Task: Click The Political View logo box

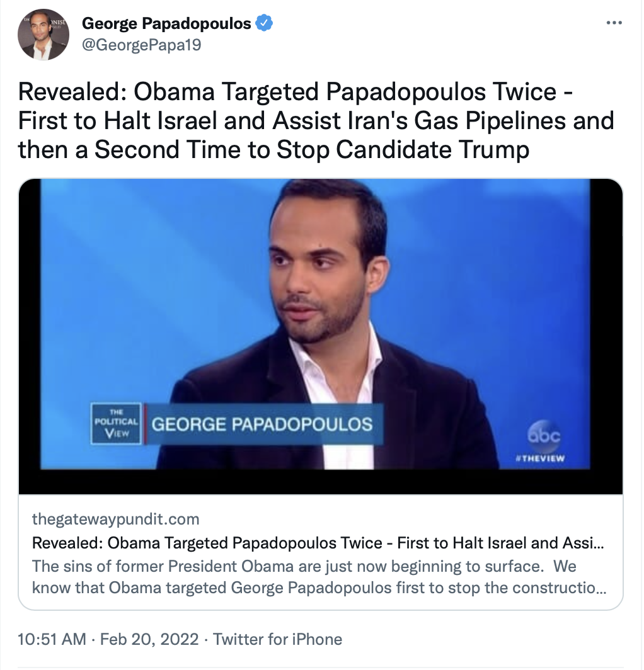Action: (x=117, y=423)
